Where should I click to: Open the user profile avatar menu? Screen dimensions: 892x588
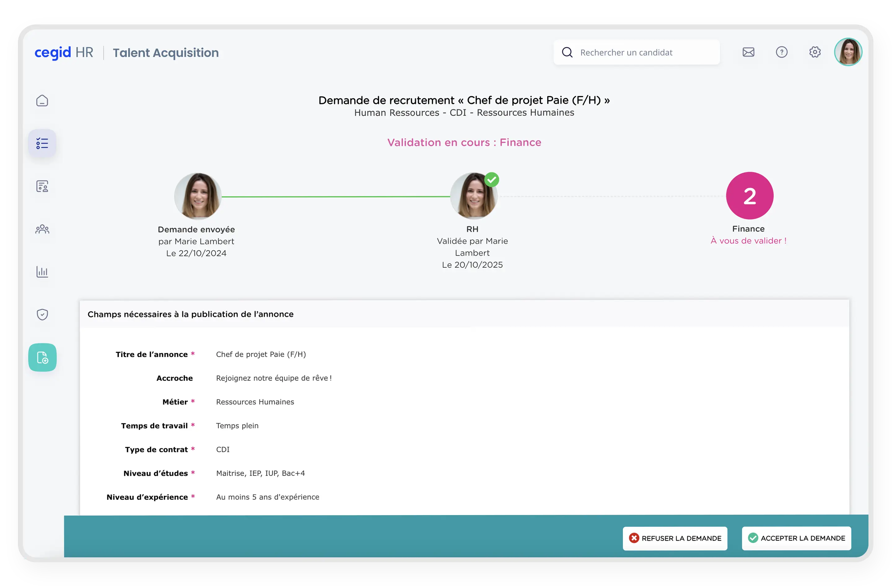(848, 52)
